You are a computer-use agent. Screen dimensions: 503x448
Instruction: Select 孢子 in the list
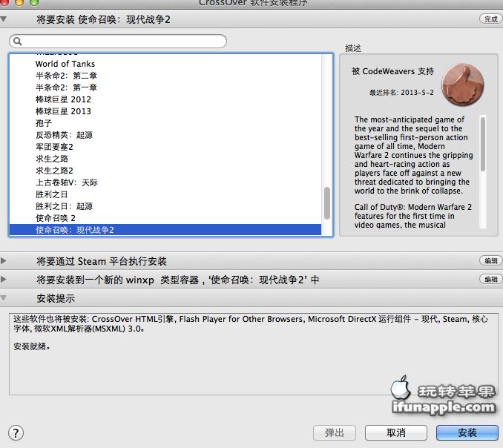[x=165, y=123]
